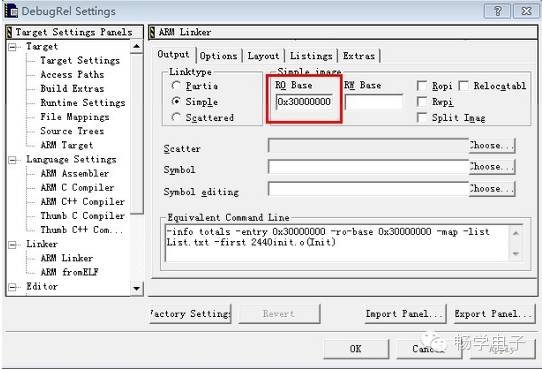Click settings tree scroll down arrow

coord(137,288)
